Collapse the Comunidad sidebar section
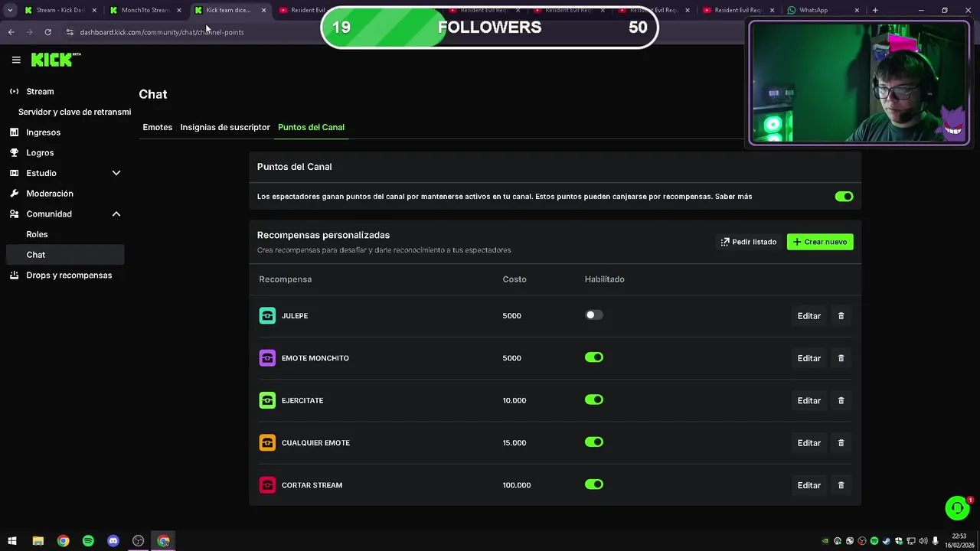This screenshot has height=551, width=980. (116, 214)
